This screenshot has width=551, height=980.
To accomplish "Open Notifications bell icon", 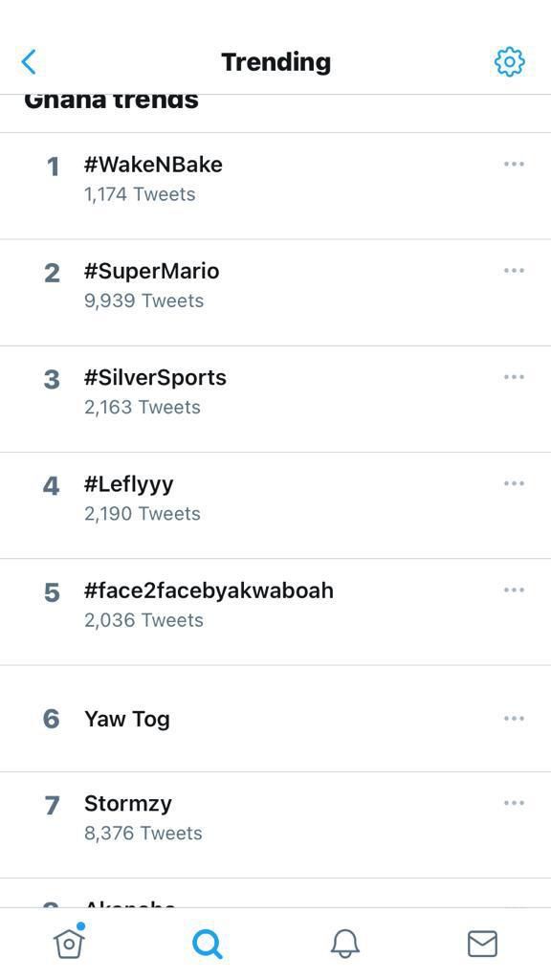I will [344, 943].
